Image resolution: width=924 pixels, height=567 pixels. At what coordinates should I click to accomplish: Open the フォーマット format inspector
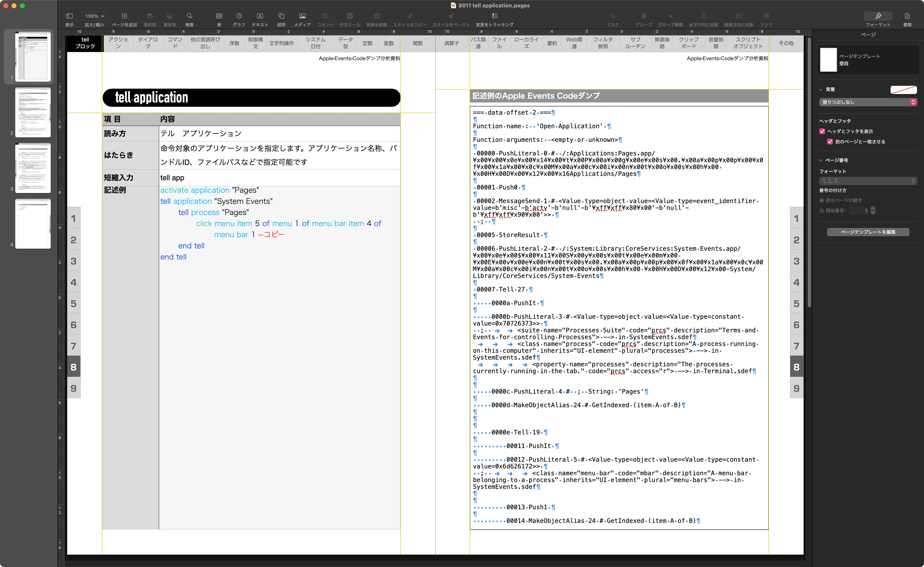tap(878, 16)
